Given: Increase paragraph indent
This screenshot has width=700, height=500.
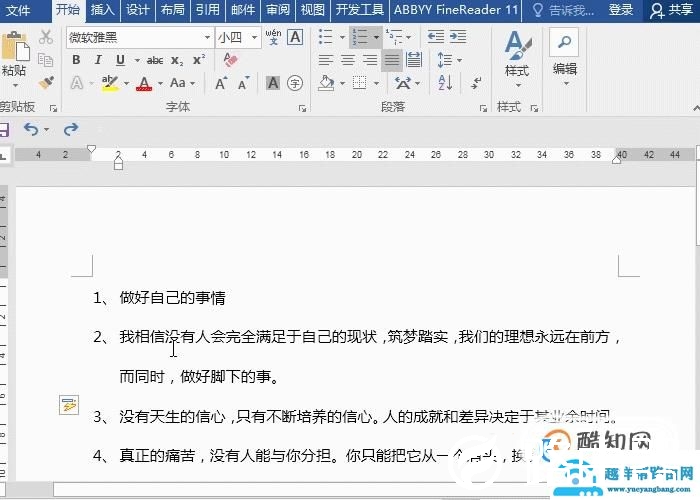Looking at the screenshot, I should point(458,37).
